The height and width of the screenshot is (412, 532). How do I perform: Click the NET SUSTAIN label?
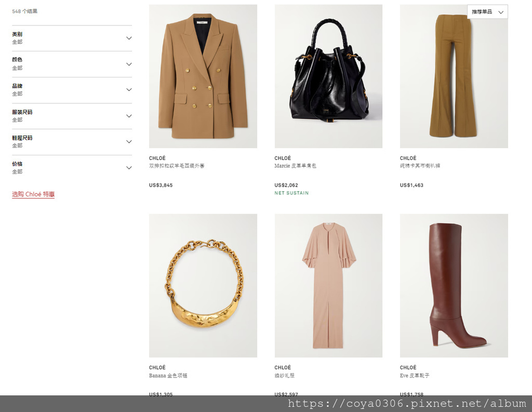click(x=291, y=193)
